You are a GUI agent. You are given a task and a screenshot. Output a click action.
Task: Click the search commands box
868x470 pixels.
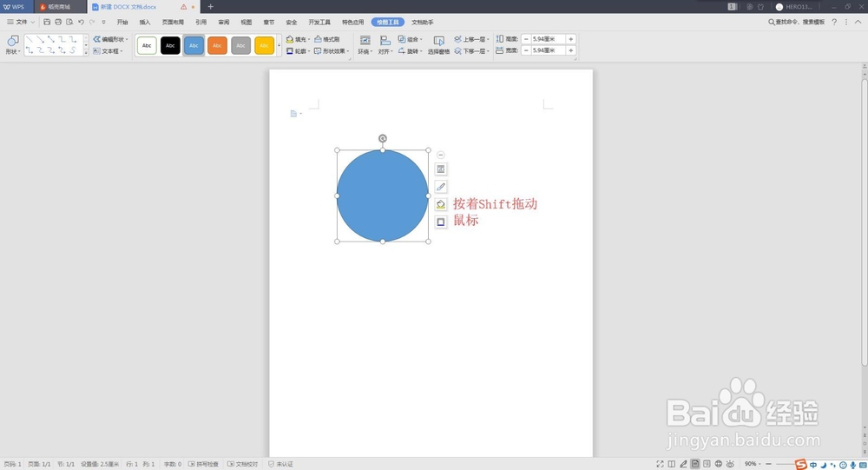coord(796,23)
